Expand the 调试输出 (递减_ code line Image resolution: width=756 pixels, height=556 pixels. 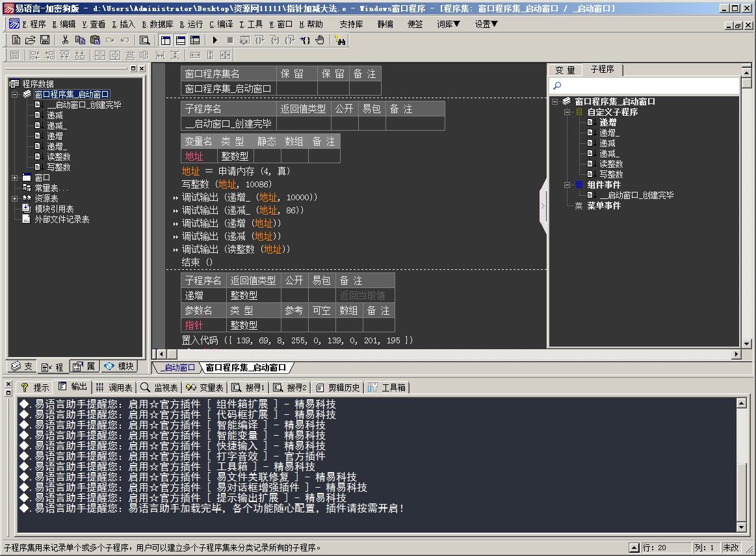pos(176,211)
